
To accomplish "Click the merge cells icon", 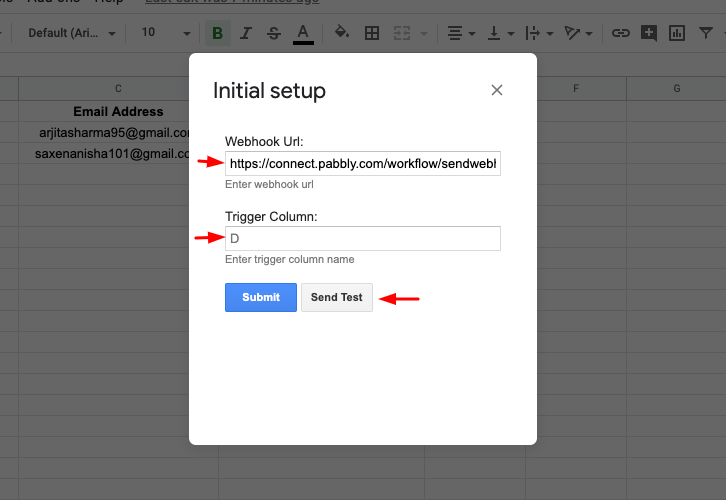I will coord(402,33).
